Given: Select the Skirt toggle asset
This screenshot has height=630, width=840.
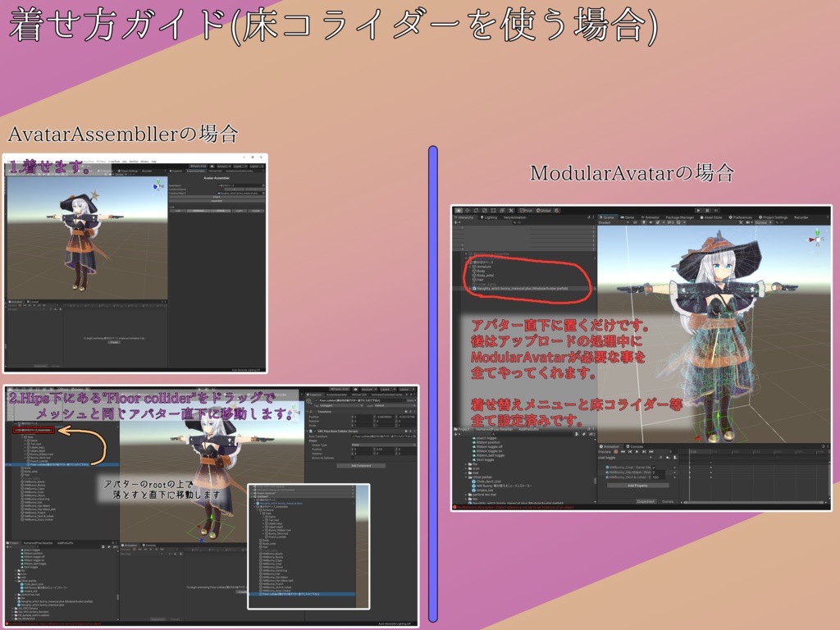Looking at the screenshot, I should [x=485, y=459].
